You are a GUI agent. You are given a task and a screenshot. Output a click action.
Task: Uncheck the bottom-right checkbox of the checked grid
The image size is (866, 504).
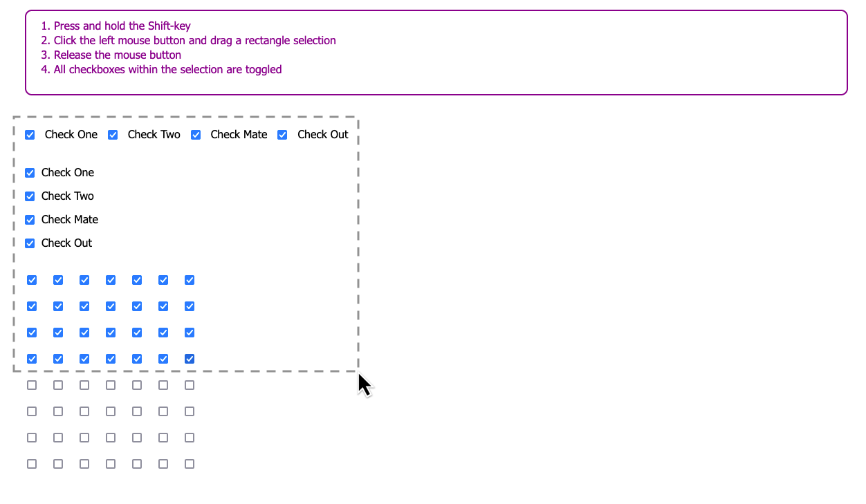(x=190, y=359)
